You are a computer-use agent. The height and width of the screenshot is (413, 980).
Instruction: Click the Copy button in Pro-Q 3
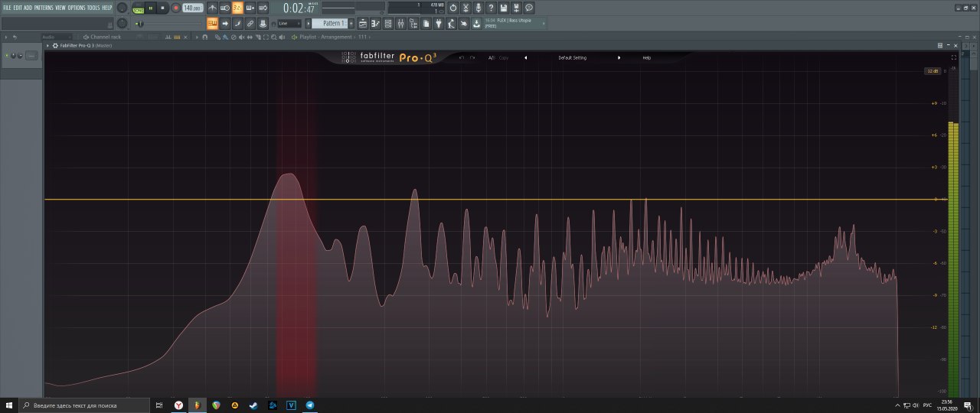click(504, 58)
